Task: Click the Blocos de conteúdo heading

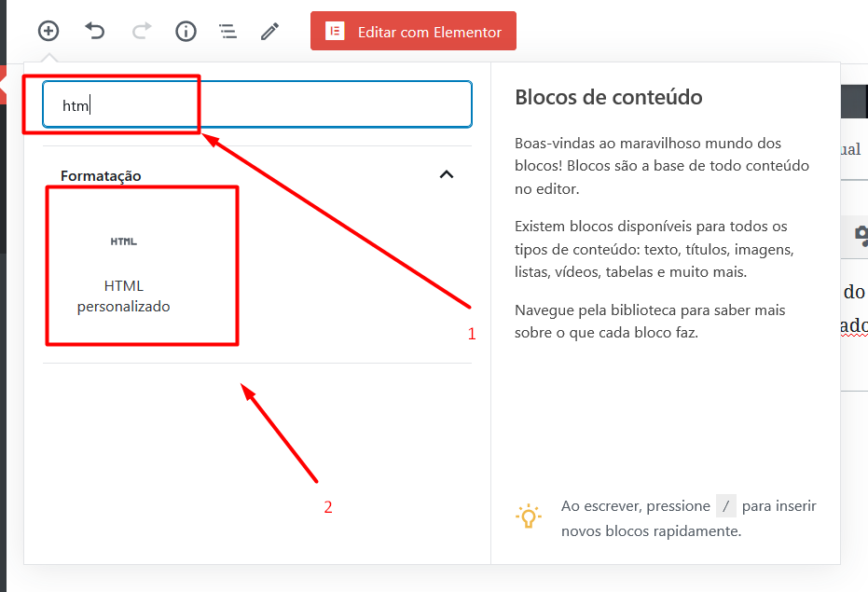Action: [608, 97]
